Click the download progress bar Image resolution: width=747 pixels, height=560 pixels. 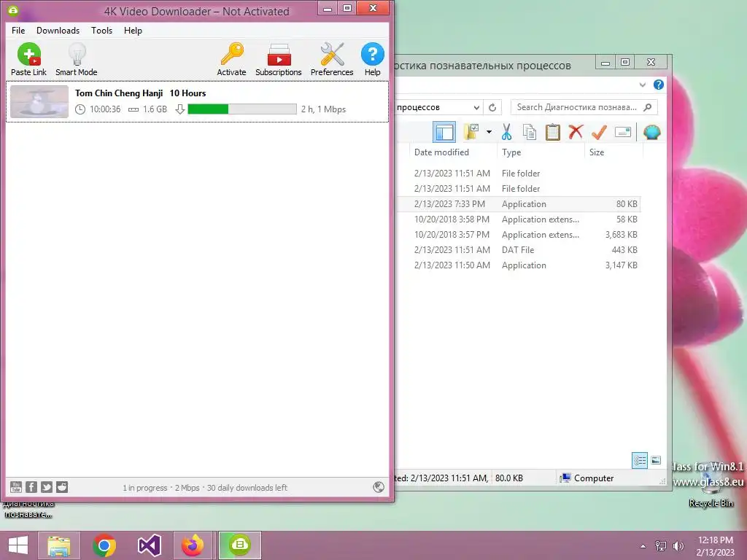click(242, 109)
